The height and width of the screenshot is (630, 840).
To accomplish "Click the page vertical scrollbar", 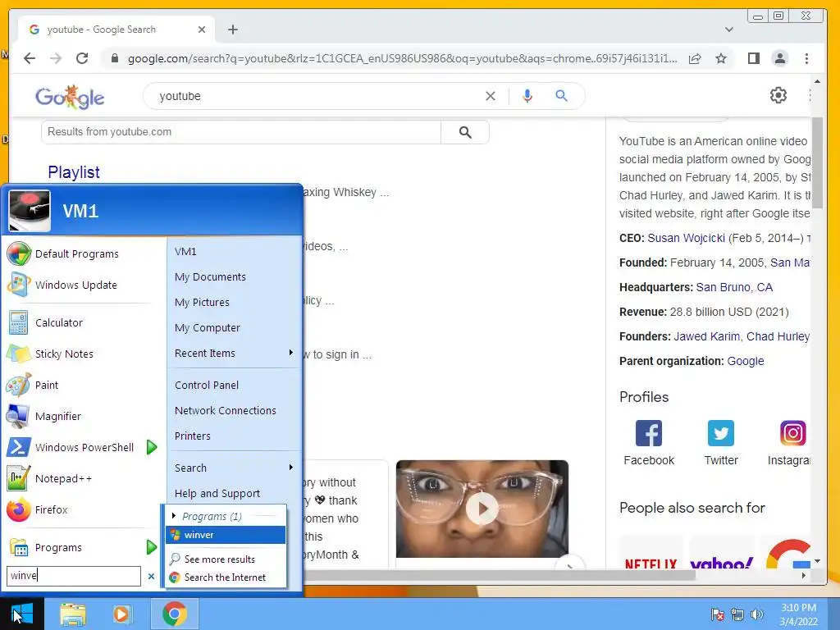I will click(x=817, y=162).
